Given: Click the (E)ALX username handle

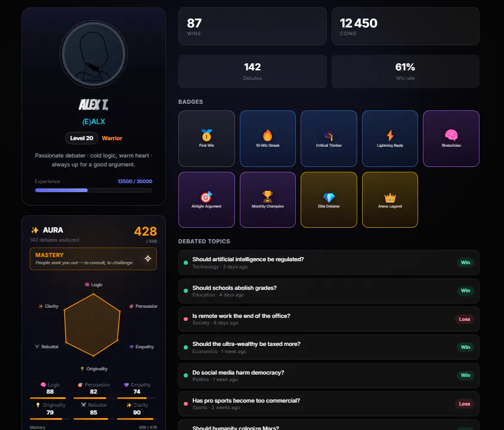Looking at the screenshot, I should [x=94, y=122].
